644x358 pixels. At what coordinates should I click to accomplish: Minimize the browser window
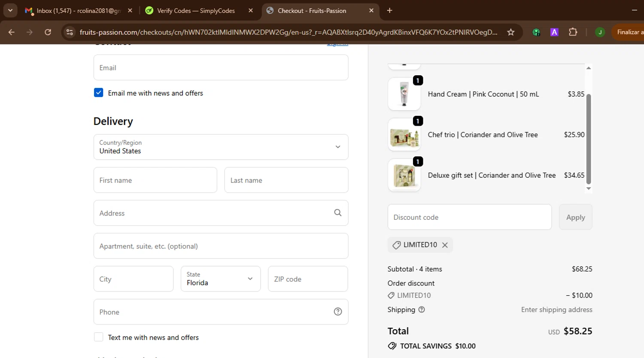(x=635, y=10)
